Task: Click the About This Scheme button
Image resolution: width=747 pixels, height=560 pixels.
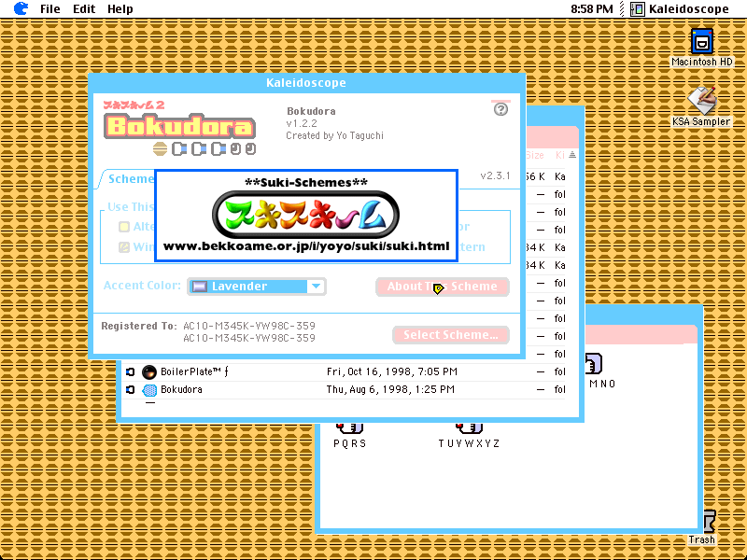Action: [x=442, y=287]
